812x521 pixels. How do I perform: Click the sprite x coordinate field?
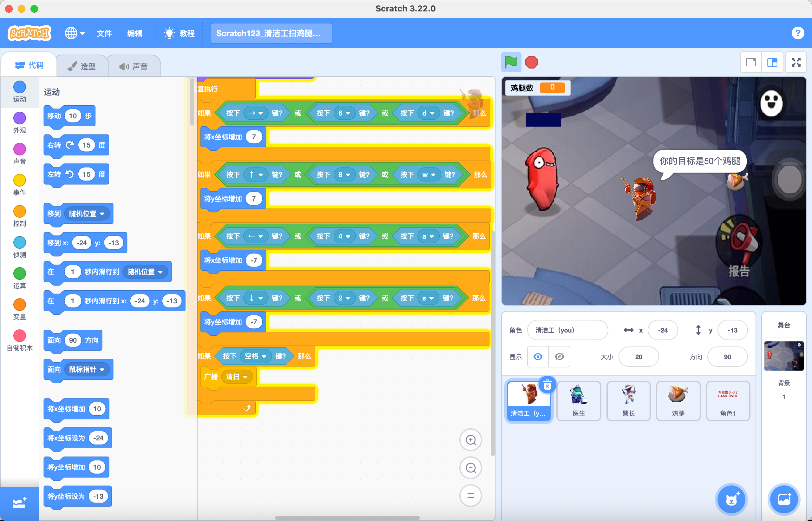point(663,330)
